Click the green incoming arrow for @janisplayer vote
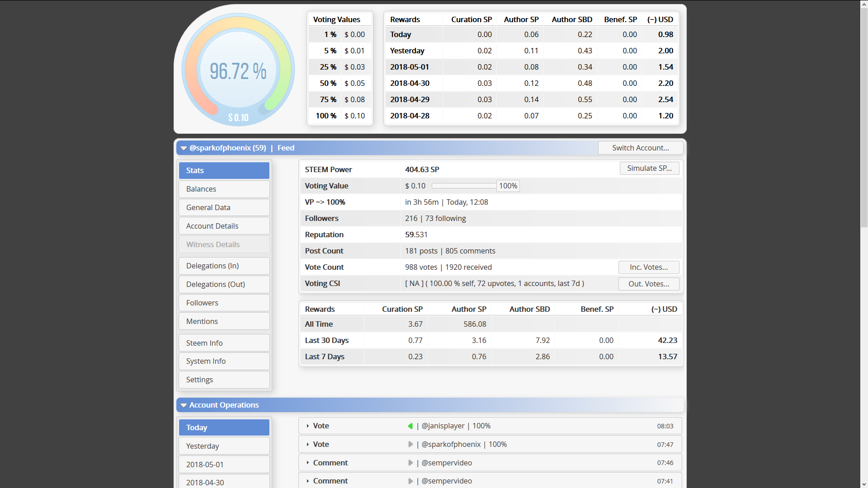 click(410, 426)
